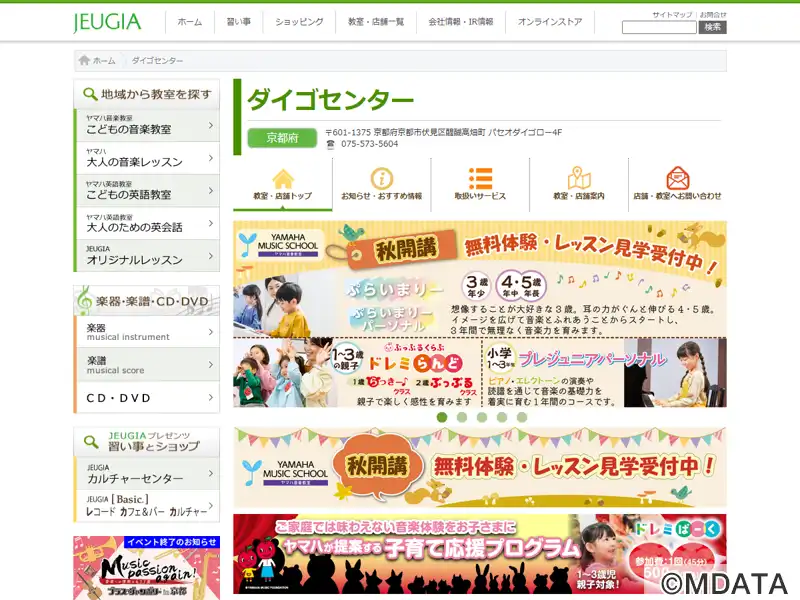Expand the 大人の音楽レッスン arrow
This screenshot has width=800, height=600.
pyautogui.click(x=211, y=158)
